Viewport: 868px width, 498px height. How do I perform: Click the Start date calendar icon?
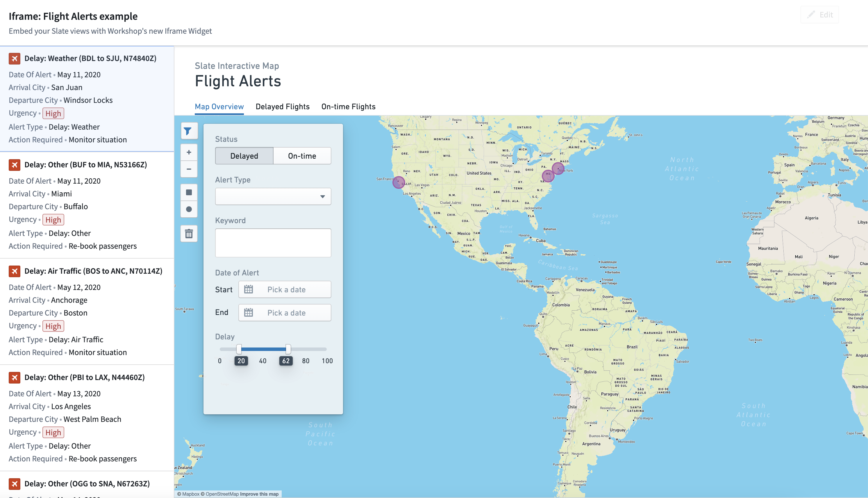[x=248, y=289]
